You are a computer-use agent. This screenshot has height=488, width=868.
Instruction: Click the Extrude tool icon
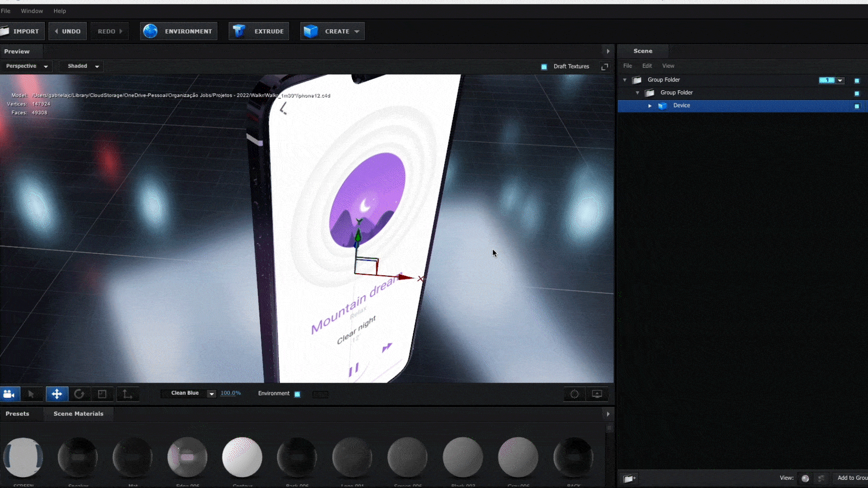pyautogui.click(x=239, y=31)
